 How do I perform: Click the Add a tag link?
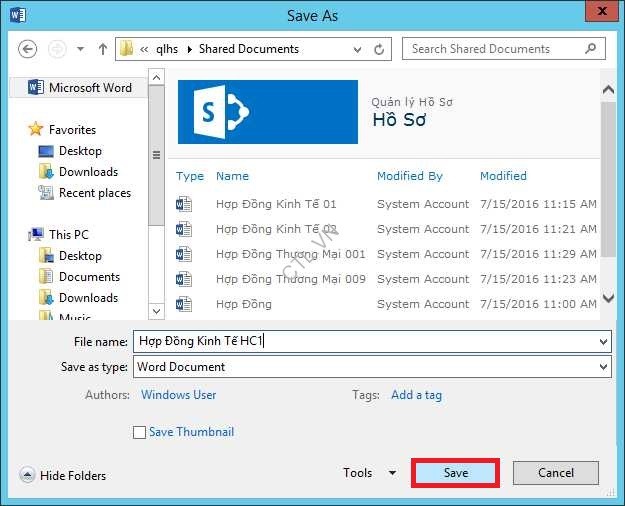coord(416,395)
